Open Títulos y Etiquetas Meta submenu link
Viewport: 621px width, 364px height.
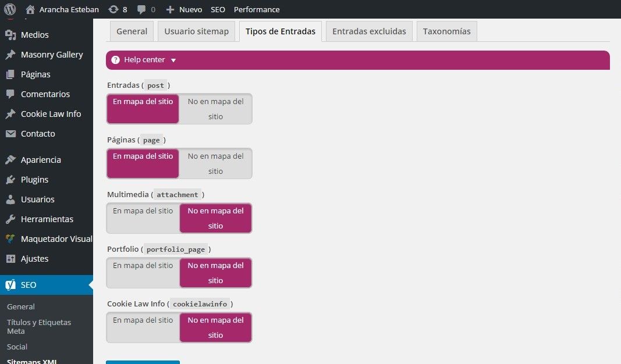[38, 326]
